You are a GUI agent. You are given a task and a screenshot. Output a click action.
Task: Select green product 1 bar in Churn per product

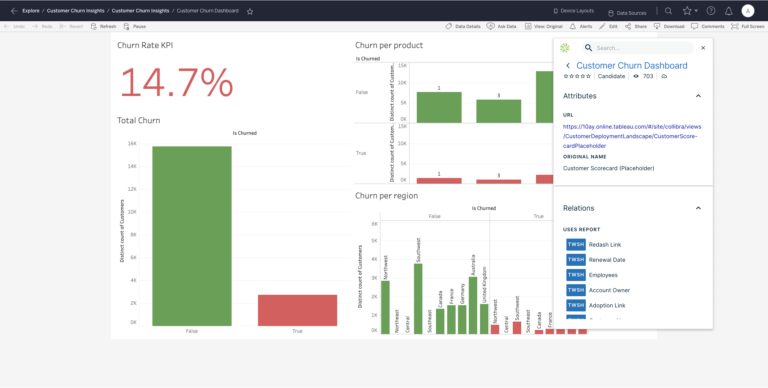(x=439, y=107)
